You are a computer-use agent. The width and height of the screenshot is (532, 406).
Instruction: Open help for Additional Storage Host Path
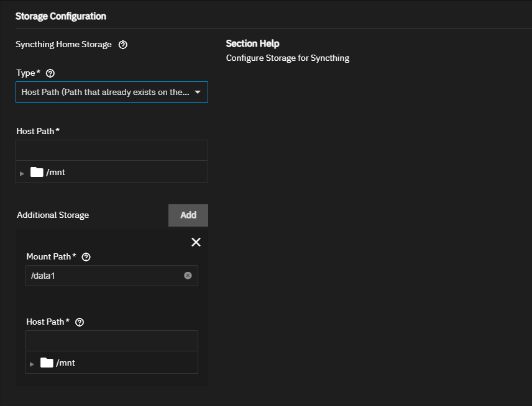pos(80,322)
